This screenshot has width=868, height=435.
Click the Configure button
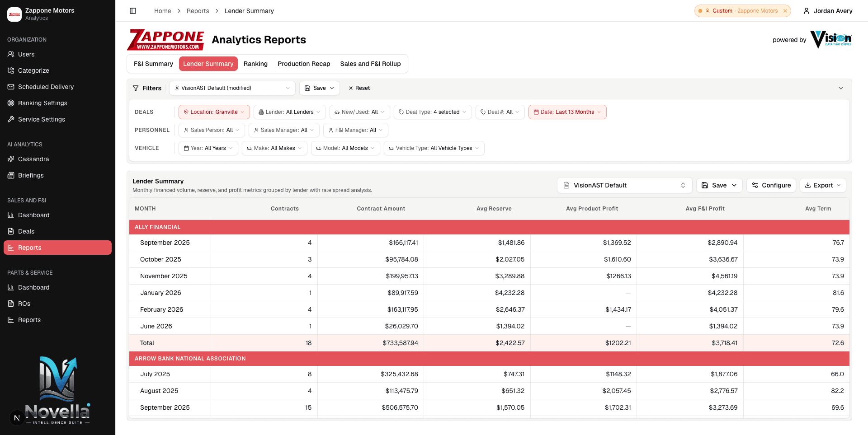tap(771, 185)
